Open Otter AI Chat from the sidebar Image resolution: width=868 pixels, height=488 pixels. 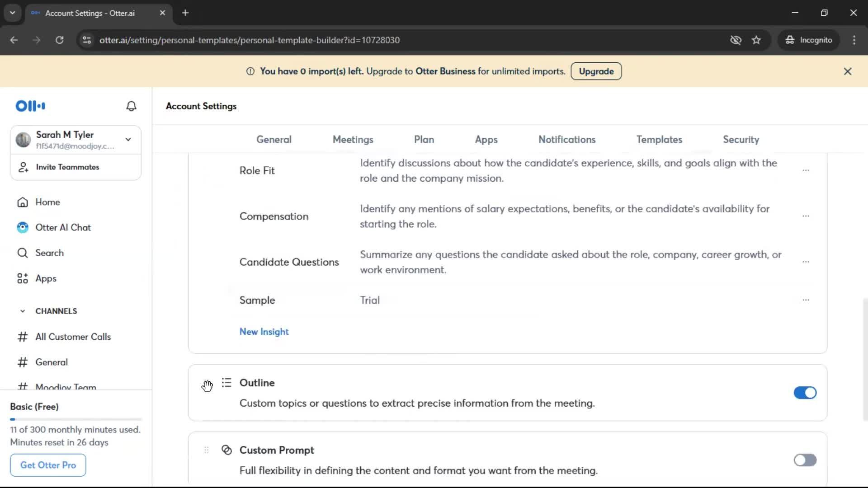point(63,228)
